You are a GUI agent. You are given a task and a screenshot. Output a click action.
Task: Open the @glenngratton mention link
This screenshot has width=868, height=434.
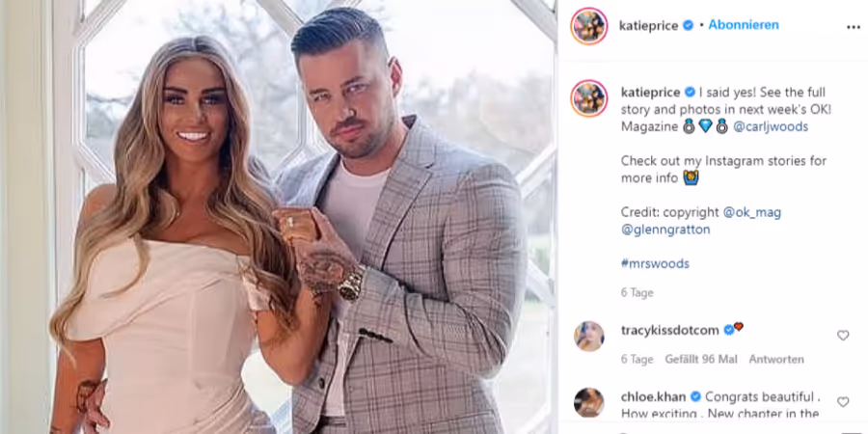[665, 230]
